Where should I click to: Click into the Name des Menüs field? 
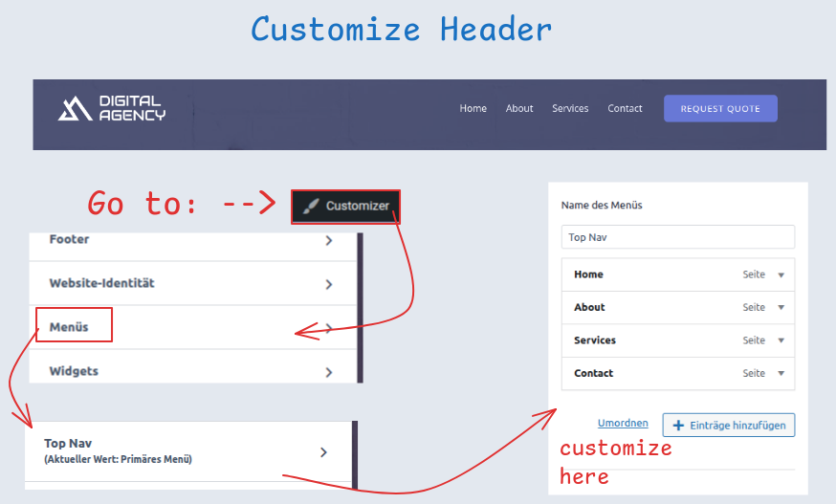677,237
